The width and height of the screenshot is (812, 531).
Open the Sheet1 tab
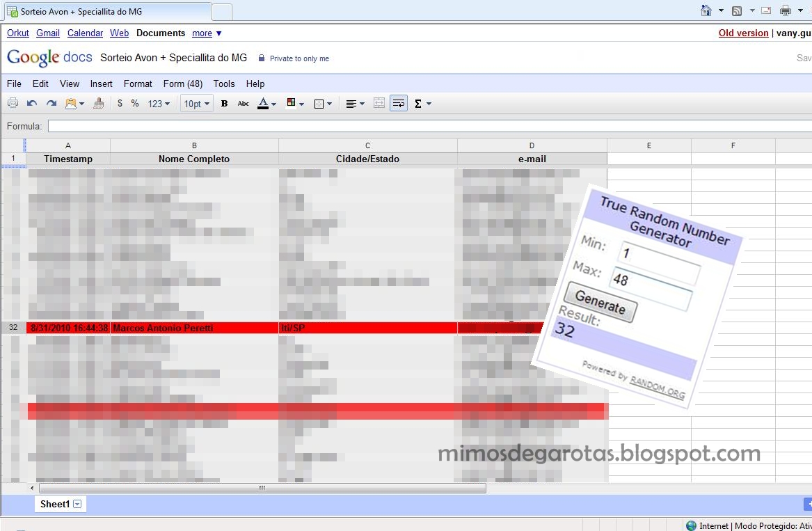pos(55,504)
